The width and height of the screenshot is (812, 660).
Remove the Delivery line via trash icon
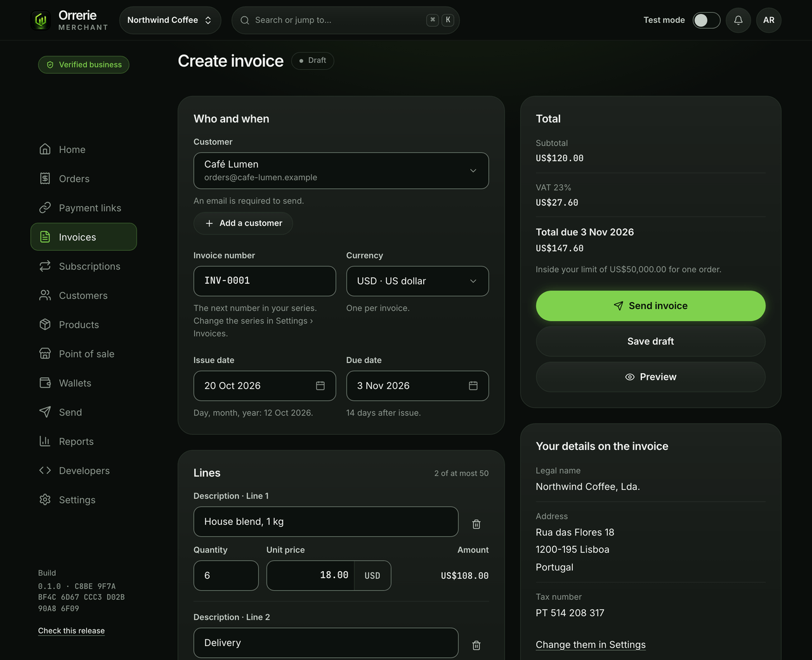click(476, 645)
